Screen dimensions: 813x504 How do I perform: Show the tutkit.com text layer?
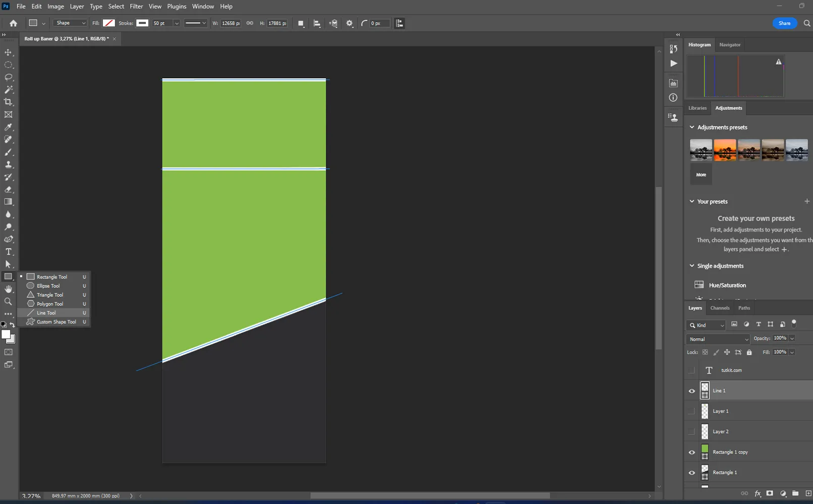[692, 370]
